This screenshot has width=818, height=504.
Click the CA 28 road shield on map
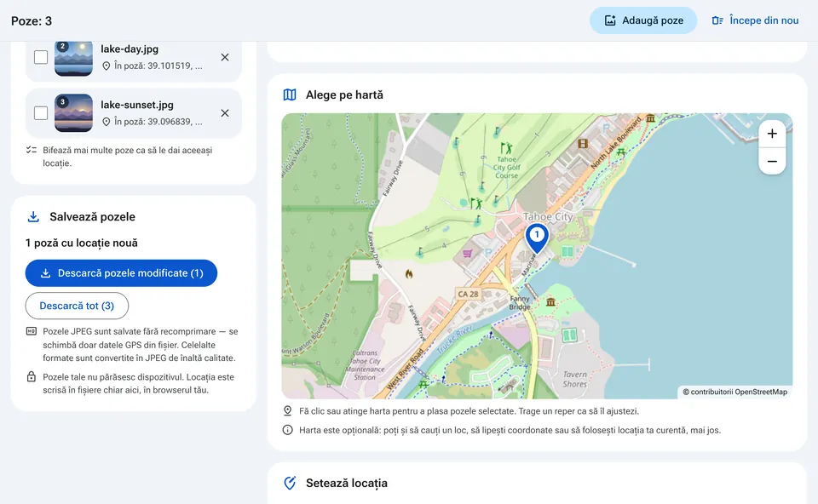(468, 294)
